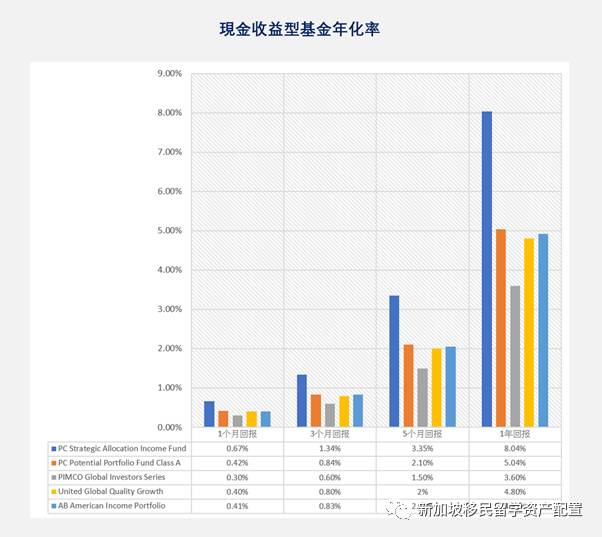Click the 3.00% y-axis label

pos(169,309)
